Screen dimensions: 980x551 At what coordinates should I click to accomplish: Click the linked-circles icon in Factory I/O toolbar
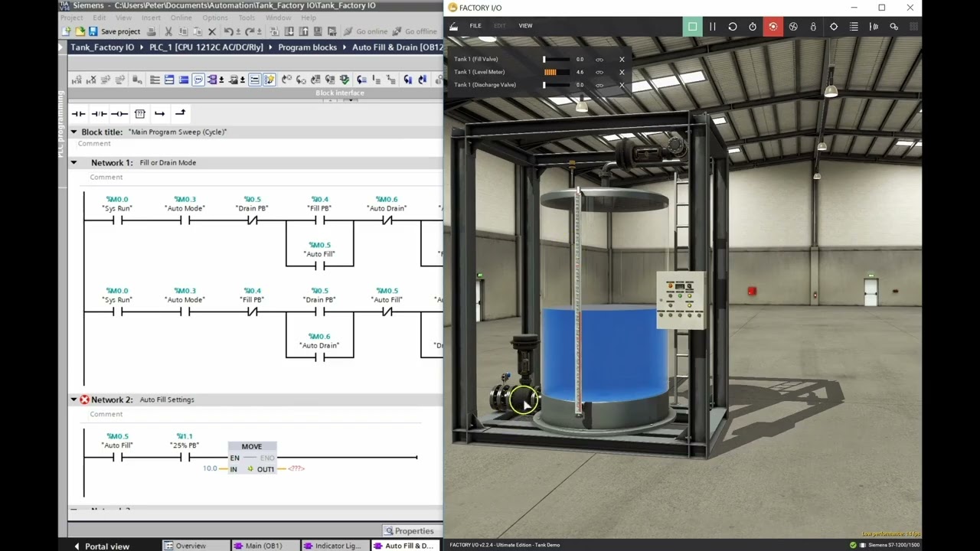[893, 26]
